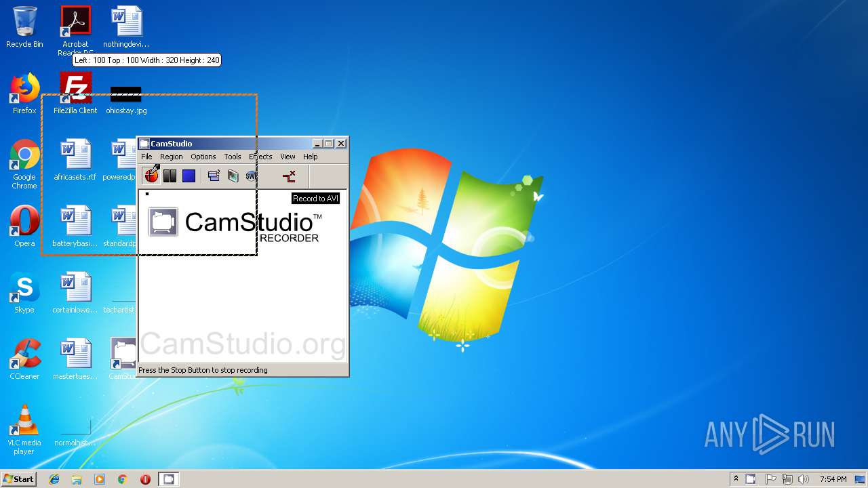Select the africasets.rtf document icon
Screen dimensions: 868x488
(x=75, y=160)
